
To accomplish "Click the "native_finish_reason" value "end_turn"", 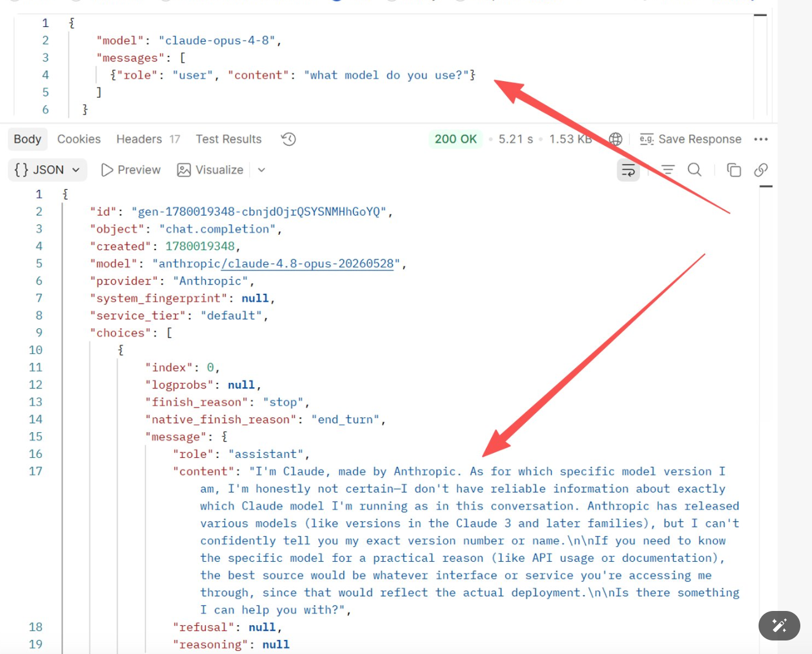I will (345, 419).
